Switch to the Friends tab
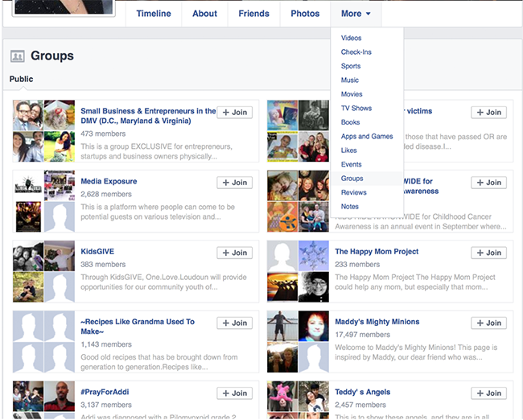The height and width of the screenshot is (420, 523). pos(253,14)
